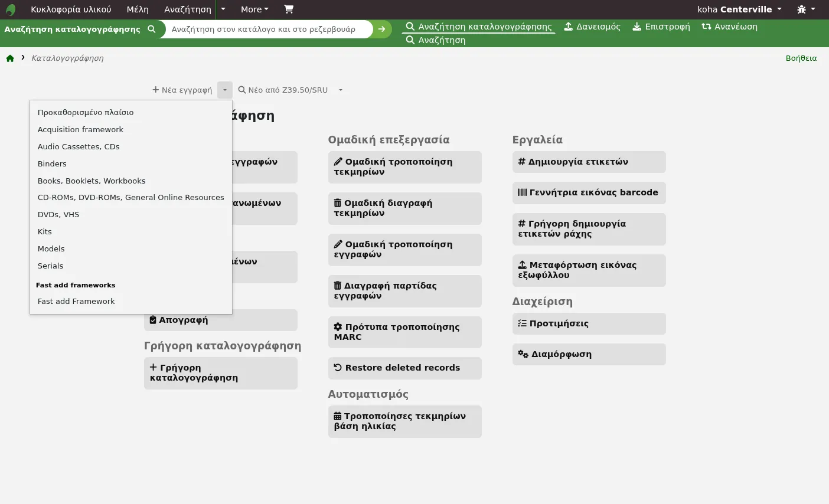Select Serials framework

point(130,266)
